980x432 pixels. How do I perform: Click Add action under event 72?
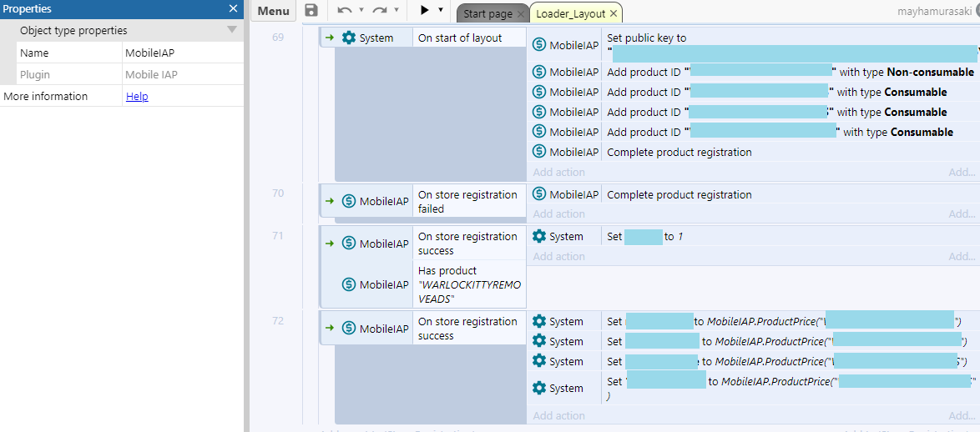tap(558, 416)
